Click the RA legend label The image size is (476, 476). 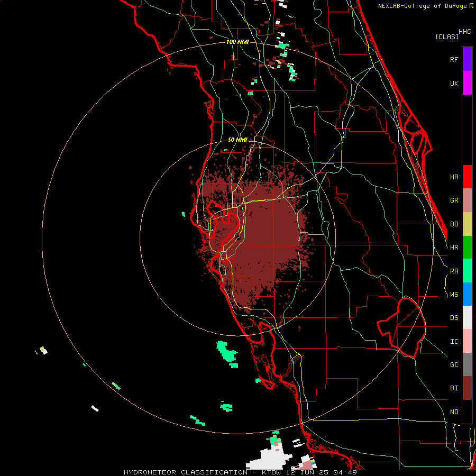[454, 271]
